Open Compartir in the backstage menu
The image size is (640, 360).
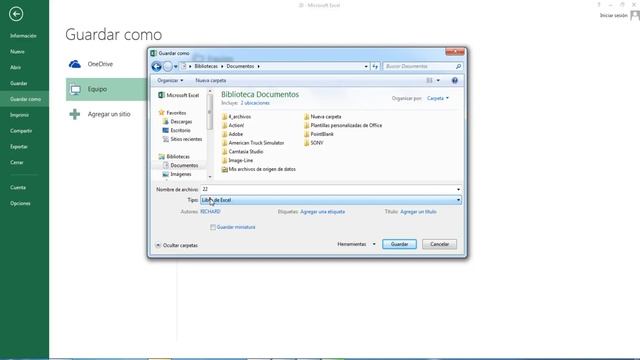tap(21, 131)
